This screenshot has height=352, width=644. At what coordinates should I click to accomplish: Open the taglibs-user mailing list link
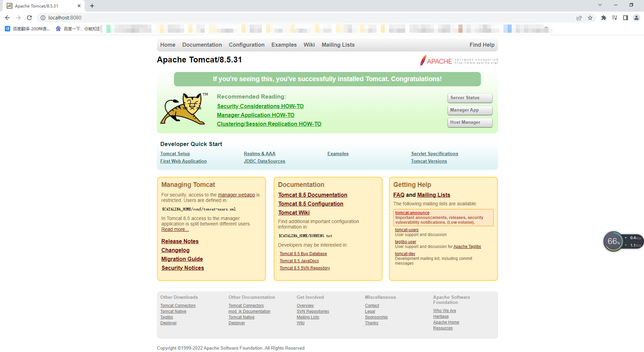tap(406, 242)
